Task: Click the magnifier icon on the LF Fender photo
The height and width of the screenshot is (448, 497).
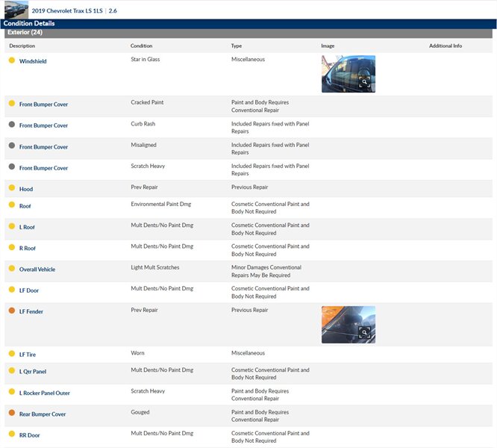Action: (x=364, y=333)
